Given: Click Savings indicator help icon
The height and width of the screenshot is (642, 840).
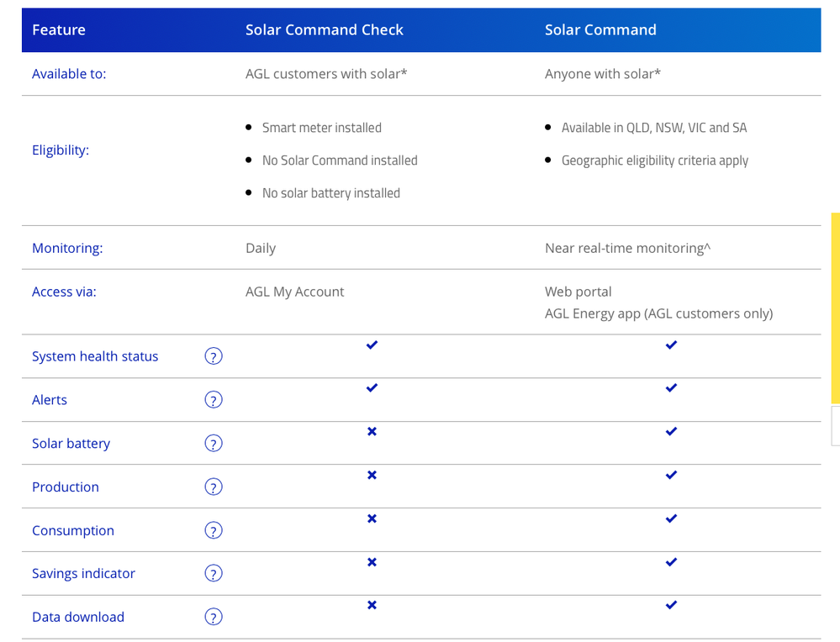Looking at the screenshot, I should tap(214, 574).
